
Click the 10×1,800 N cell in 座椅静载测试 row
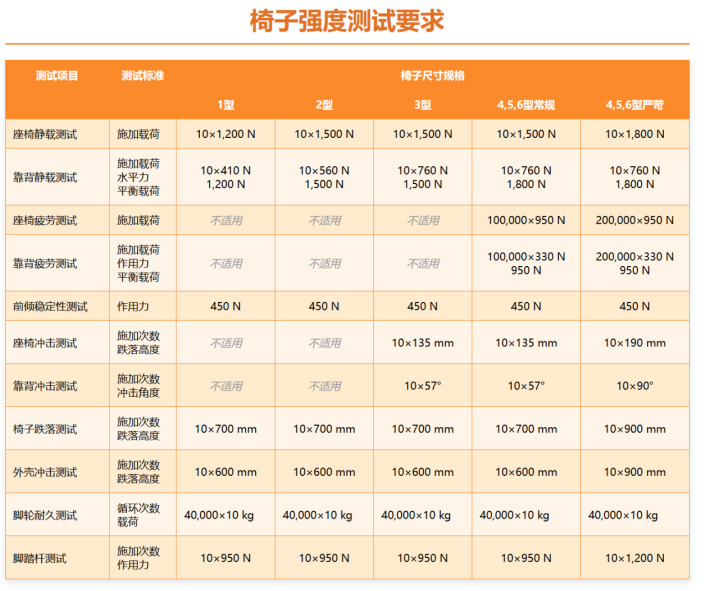(x=635, y=134)
